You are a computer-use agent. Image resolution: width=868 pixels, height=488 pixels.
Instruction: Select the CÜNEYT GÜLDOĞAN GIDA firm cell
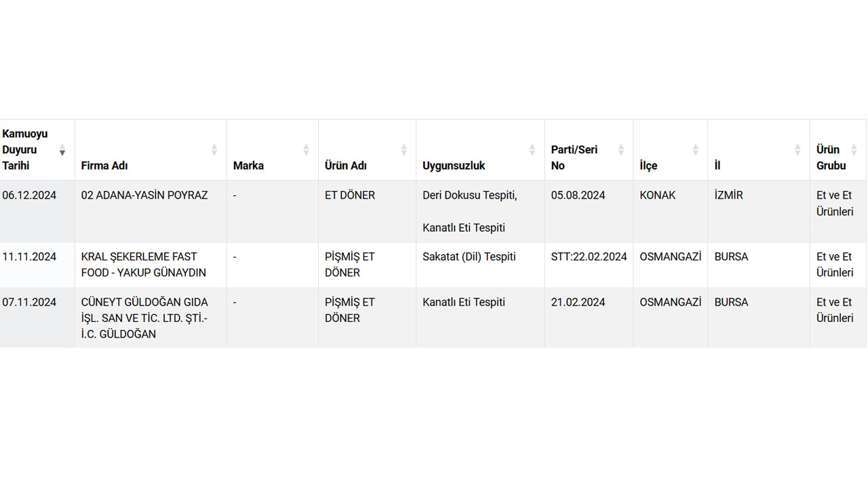144,318
